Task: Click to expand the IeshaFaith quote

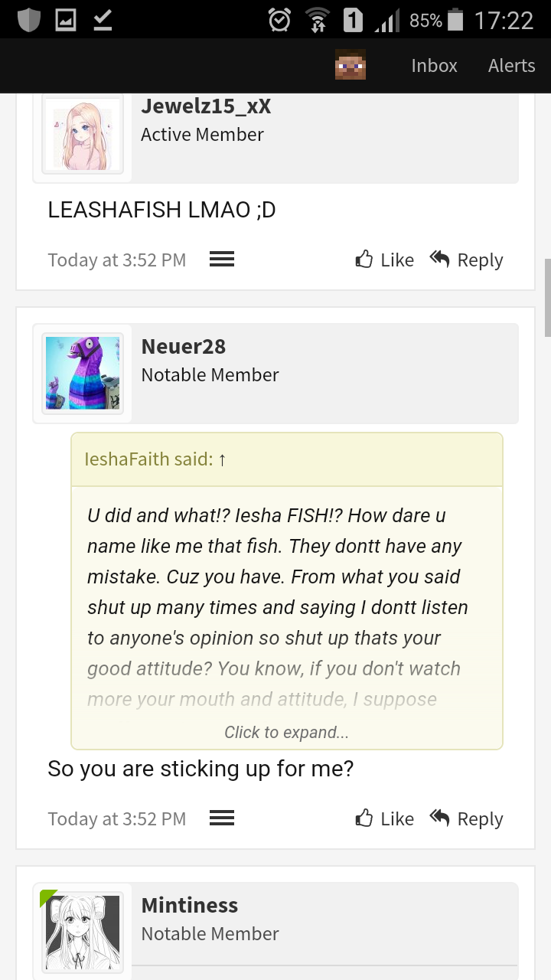Action: (x=286, y=733)
